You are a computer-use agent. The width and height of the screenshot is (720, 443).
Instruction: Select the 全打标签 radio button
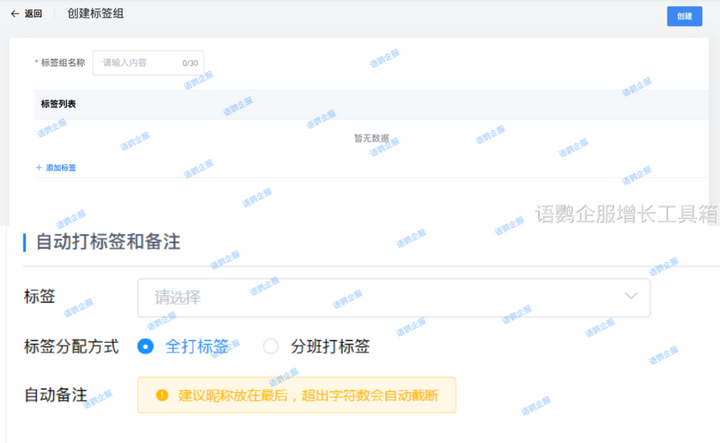(x=146, y=347)
